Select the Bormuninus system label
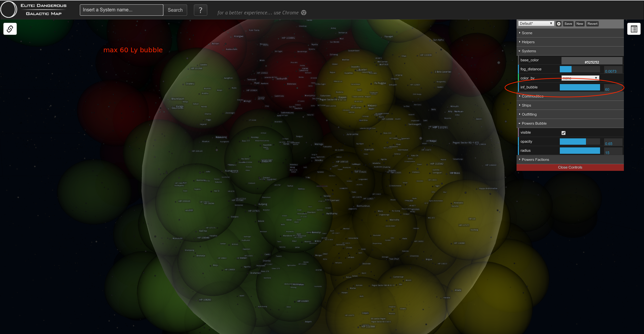Screen dimensions: 644x334 (x=363, y=206)
